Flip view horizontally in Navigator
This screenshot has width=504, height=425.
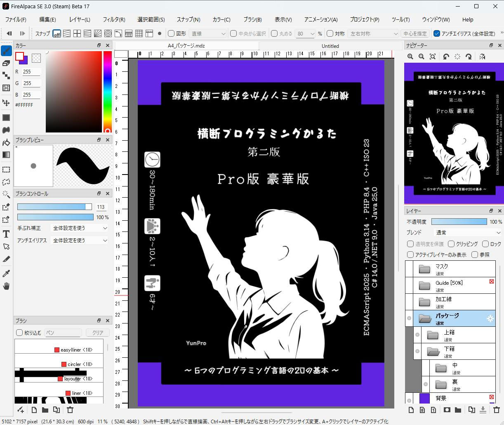482,57
